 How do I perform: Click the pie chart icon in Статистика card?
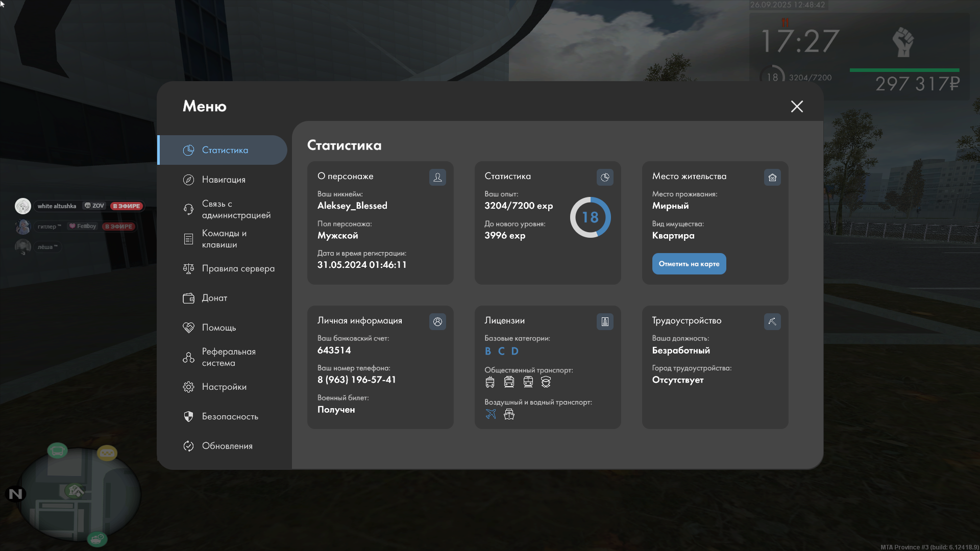[605, 177]
